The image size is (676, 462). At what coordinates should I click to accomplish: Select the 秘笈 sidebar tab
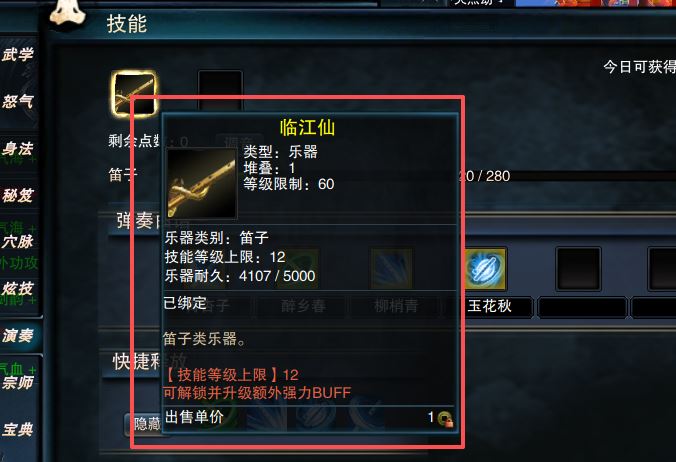point(18,196)
